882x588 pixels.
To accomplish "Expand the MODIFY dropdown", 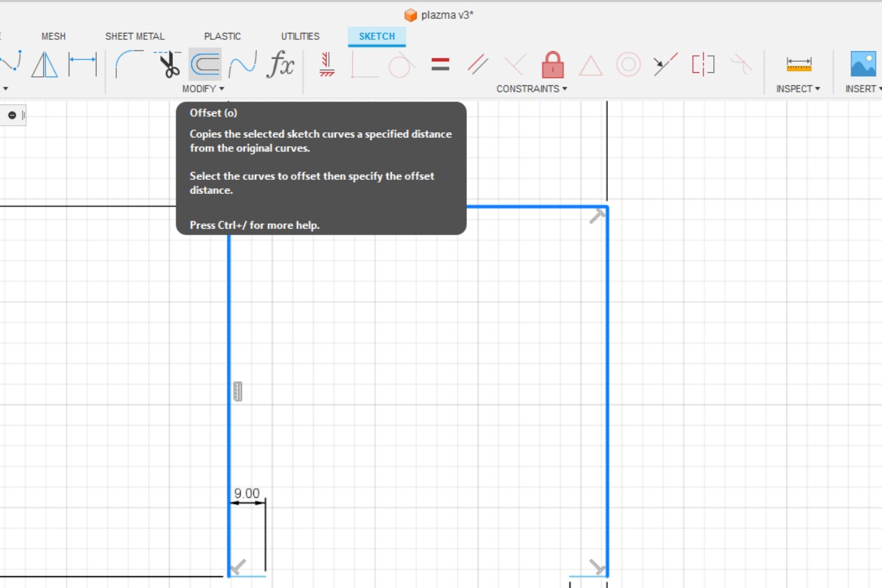I will pyautogui.click(x=203, y=88).
